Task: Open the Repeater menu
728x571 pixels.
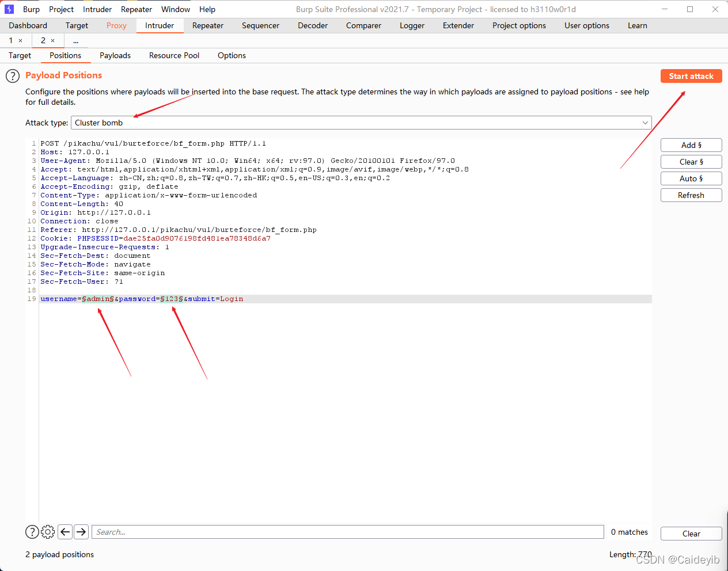Action: click(x=136, y=9)
